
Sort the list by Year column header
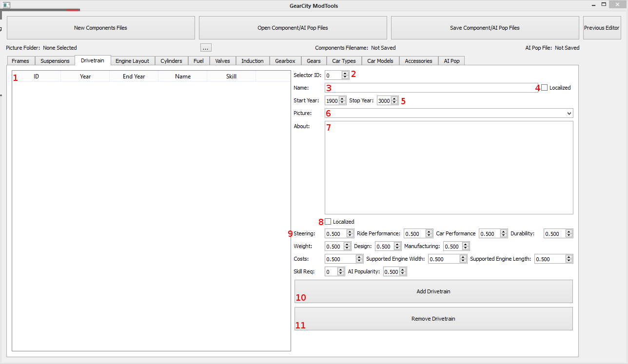click(85, 77)
